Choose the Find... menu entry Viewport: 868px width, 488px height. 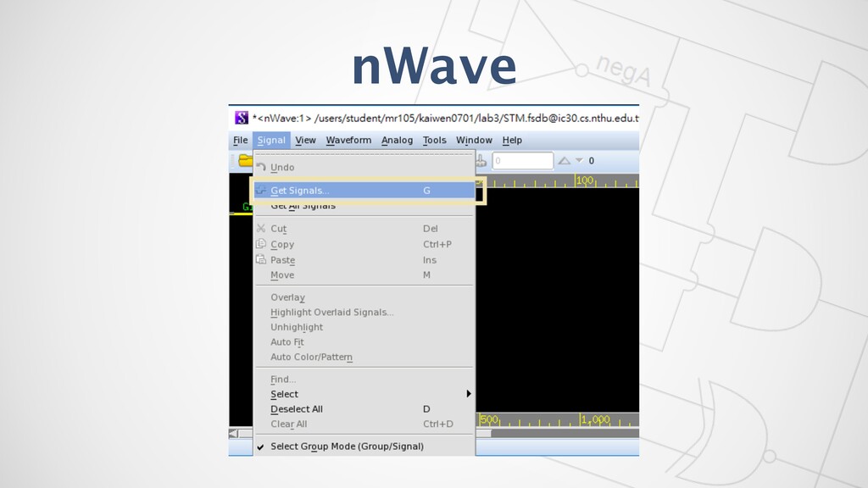point(364,379)
